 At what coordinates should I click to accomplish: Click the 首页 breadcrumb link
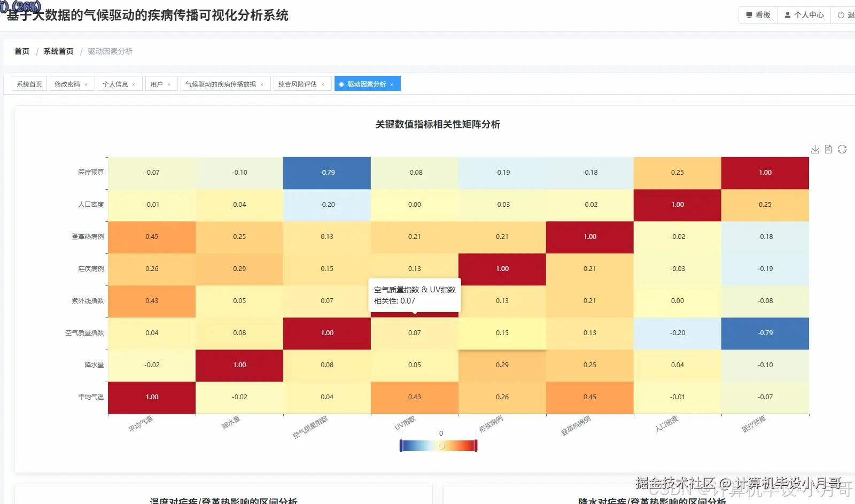[21, 51]
